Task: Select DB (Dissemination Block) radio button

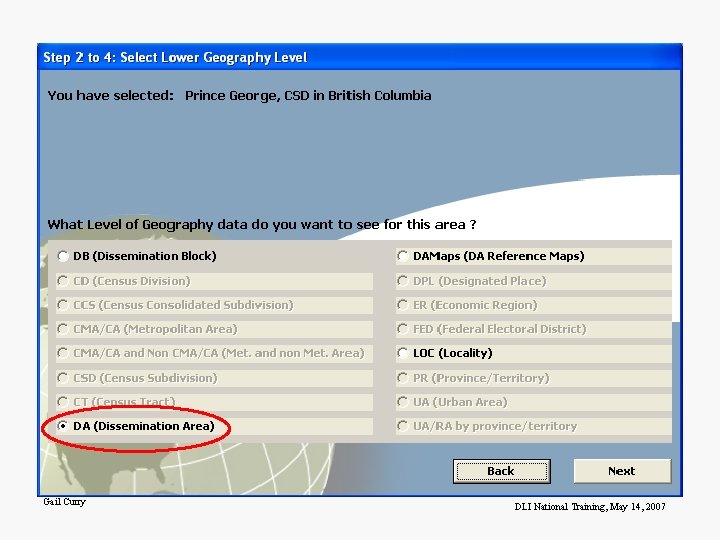Action: click(63, 256)
